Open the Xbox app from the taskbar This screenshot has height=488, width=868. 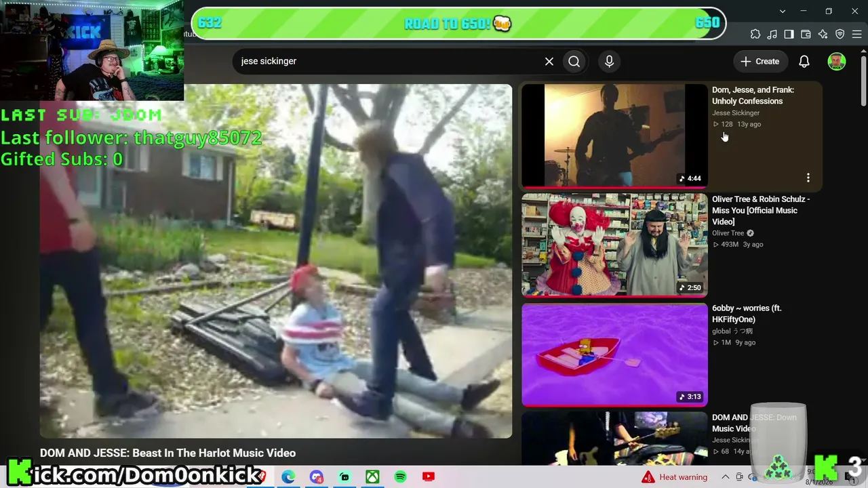click(372, 477)
